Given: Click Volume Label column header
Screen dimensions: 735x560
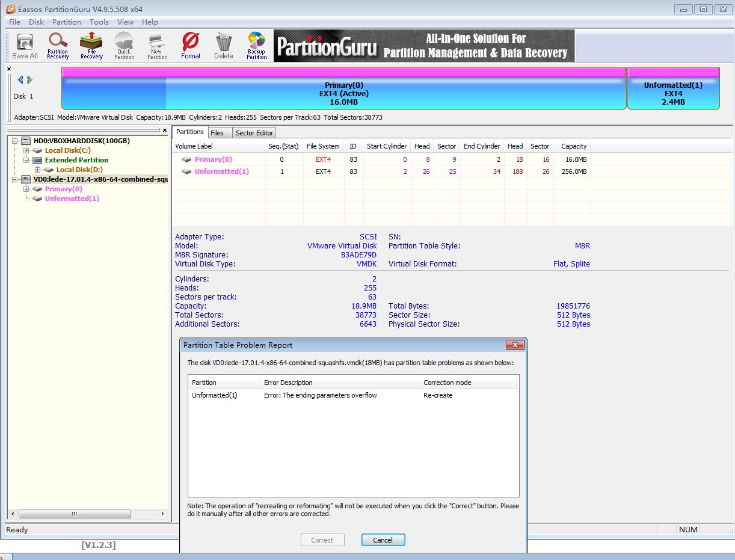Looking at the screenshot, I should coord(218,146).
